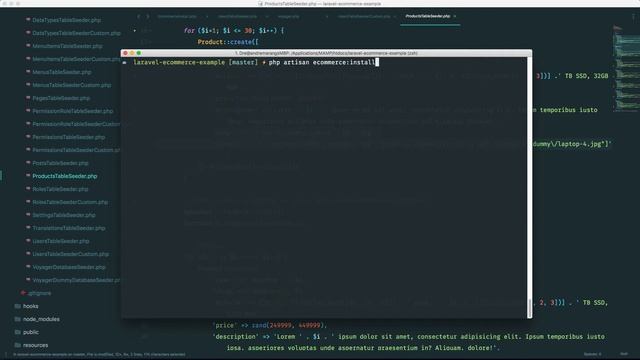Close the terminal window

coord(126,53)
